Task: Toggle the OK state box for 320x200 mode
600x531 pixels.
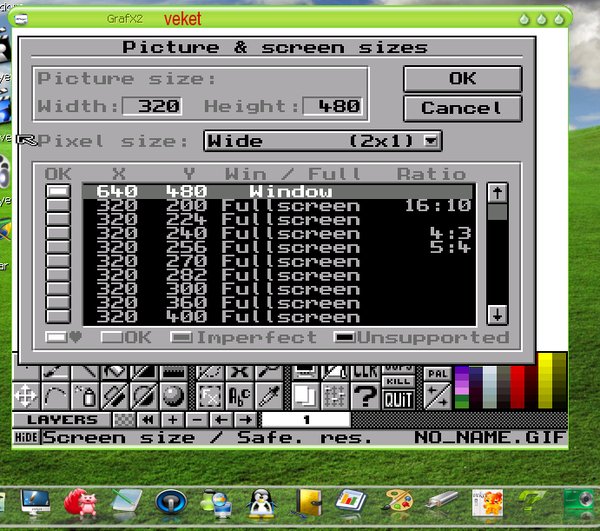Action: (x=59, y=206)
